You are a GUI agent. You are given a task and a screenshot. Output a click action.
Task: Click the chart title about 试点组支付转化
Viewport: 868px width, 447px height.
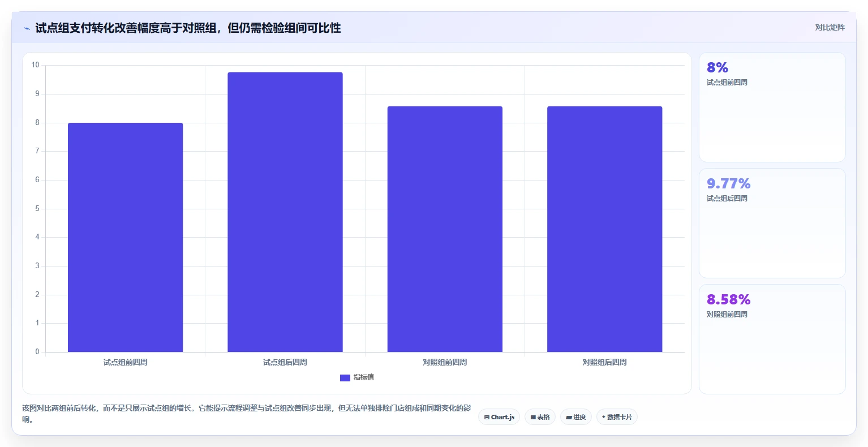[188, 28]
